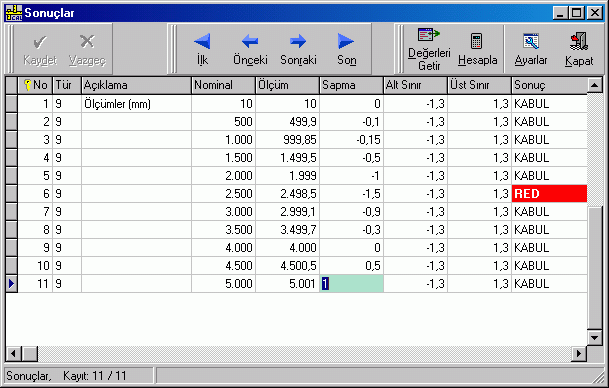The image size is (609, 388).
Task: Click the Kaydet (save) checkmark icon
Action: [x=40, y=42]
